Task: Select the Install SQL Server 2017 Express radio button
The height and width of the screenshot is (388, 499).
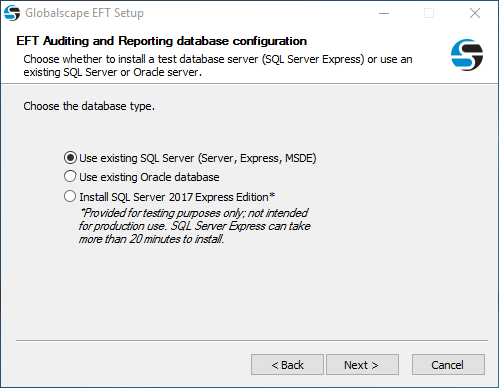Action: tap(70, 196)
